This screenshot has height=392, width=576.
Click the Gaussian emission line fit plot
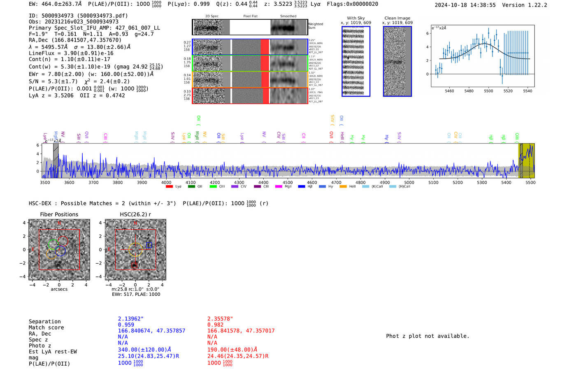483,56
